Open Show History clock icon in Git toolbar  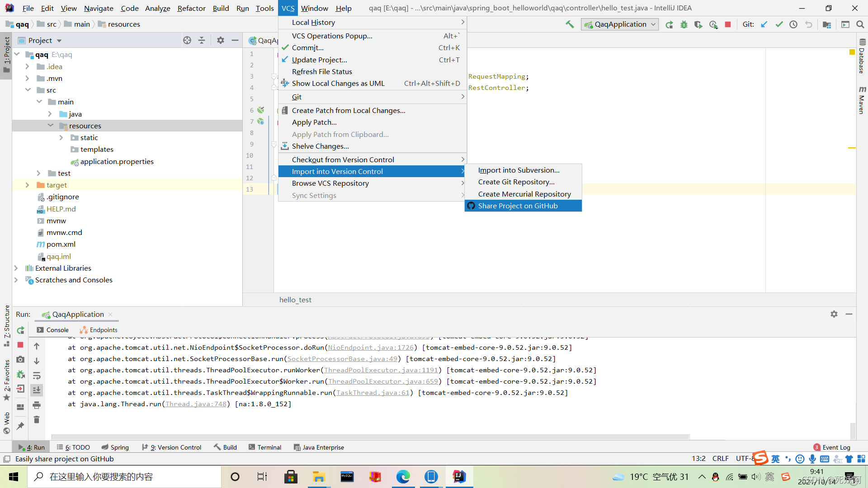coord(793,24)
